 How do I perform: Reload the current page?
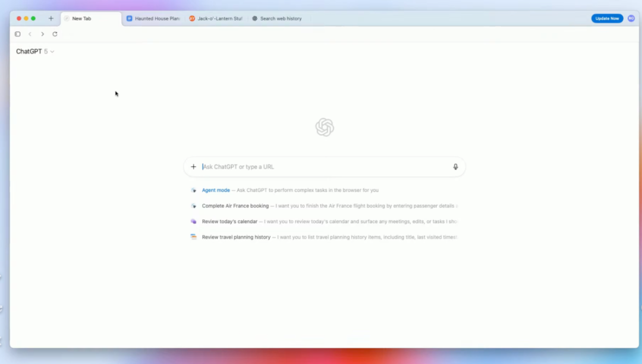55,34
